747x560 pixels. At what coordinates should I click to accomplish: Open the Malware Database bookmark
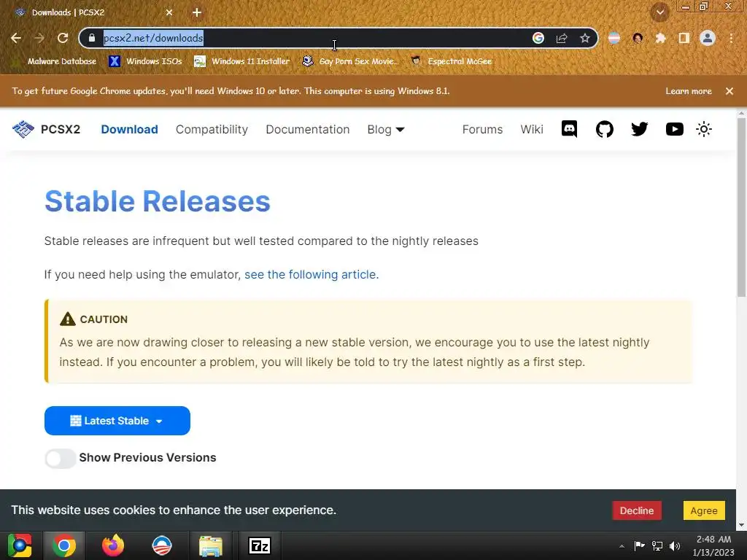(54, 61)
